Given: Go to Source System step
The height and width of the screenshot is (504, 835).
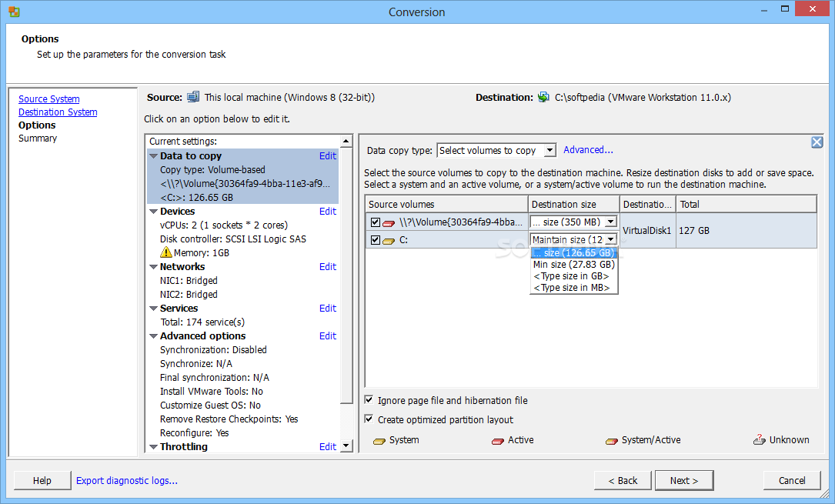Looking at the screenshot, I should [x=49, y=99].
